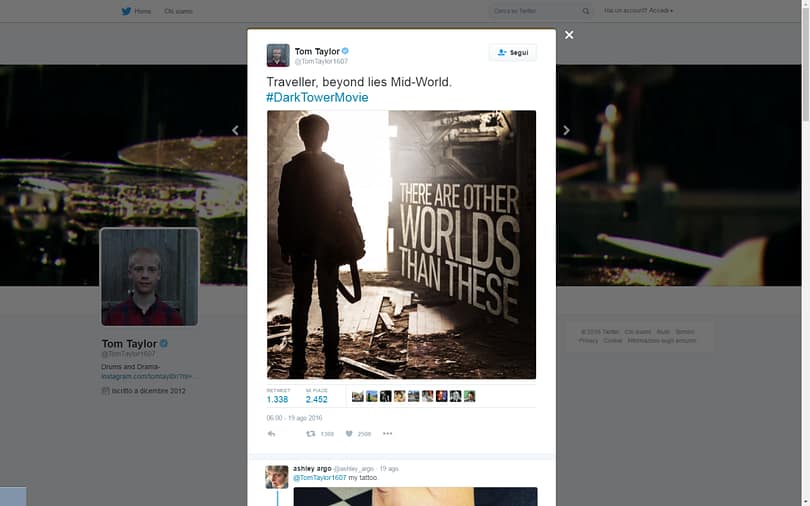The width and height of the screenshot is (810, 506).
Task: Go to next tweet with right arrow
Action: tap(566, 130)
